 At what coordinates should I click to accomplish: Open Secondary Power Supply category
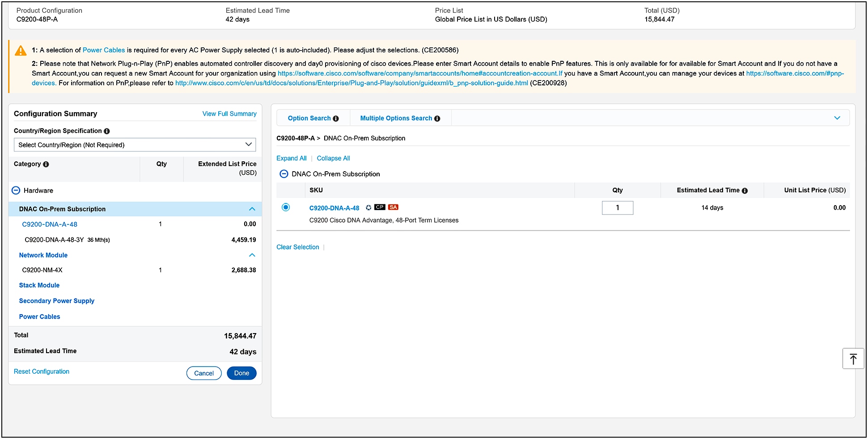(x=57, y=301)
